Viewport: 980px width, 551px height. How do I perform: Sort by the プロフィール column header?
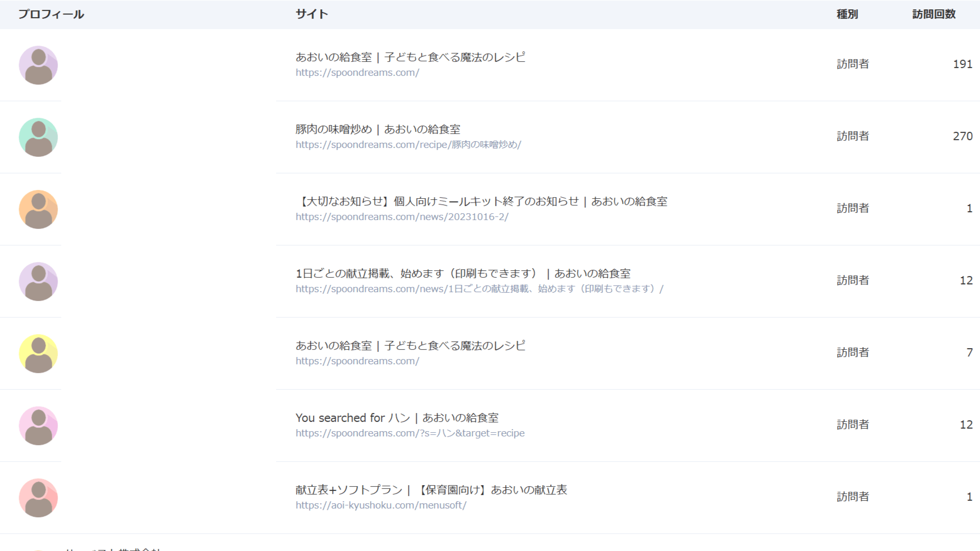(x=51, y=14)
